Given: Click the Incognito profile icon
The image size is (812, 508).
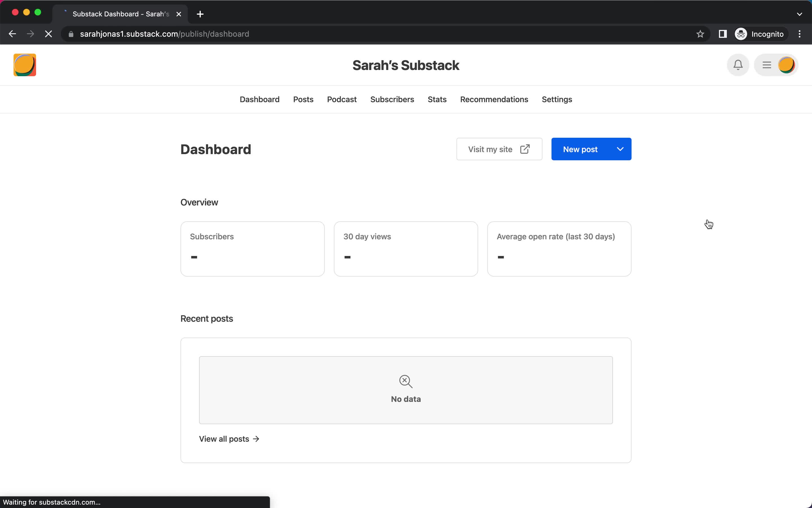Looking at the screenshot, I should point(741,34).
